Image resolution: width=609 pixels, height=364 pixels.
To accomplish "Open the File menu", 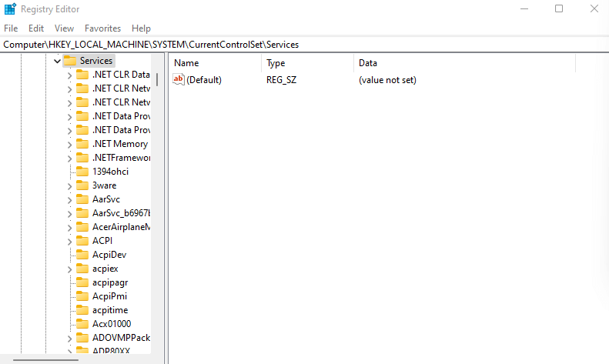I will 11,28.
